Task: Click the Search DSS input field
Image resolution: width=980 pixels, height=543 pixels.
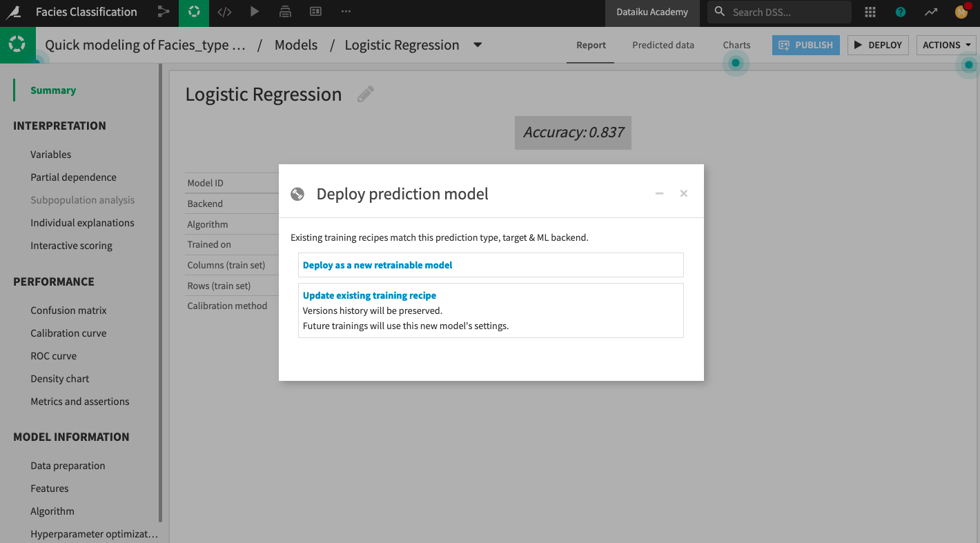Action: coord(780,12)
